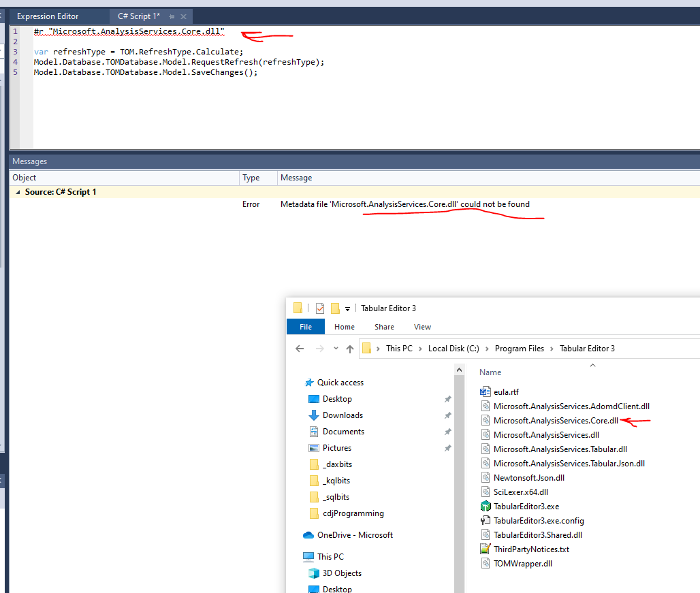Sort messages by Type column
The image size is (700, 593).
click(x=258, y=178)
